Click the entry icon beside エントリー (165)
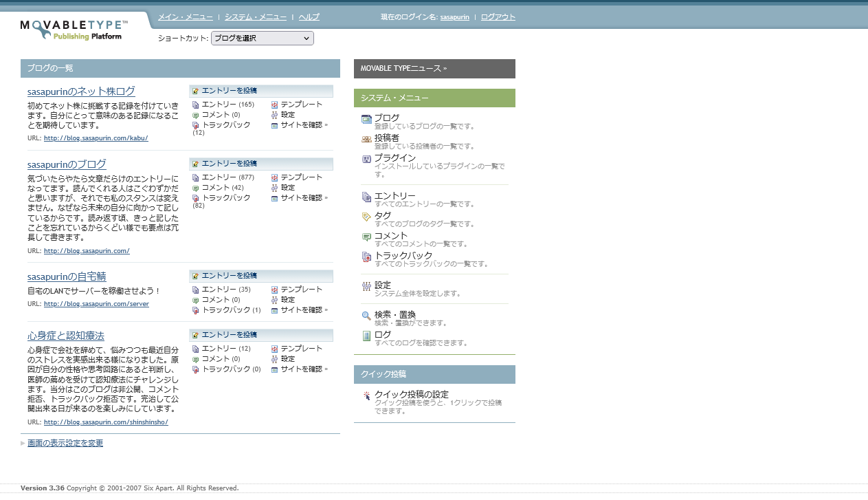The height and width of the screenshot is (500, 868). pyautogui.click(x=196, y=105)
